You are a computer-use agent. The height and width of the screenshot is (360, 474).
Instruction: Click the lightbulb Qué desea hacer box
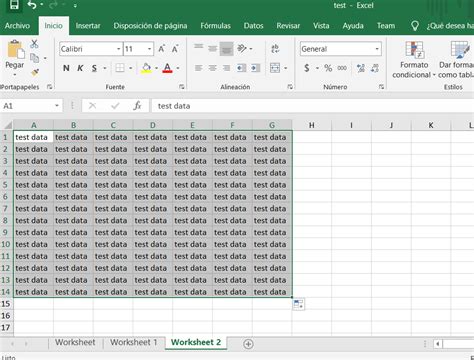442,26
